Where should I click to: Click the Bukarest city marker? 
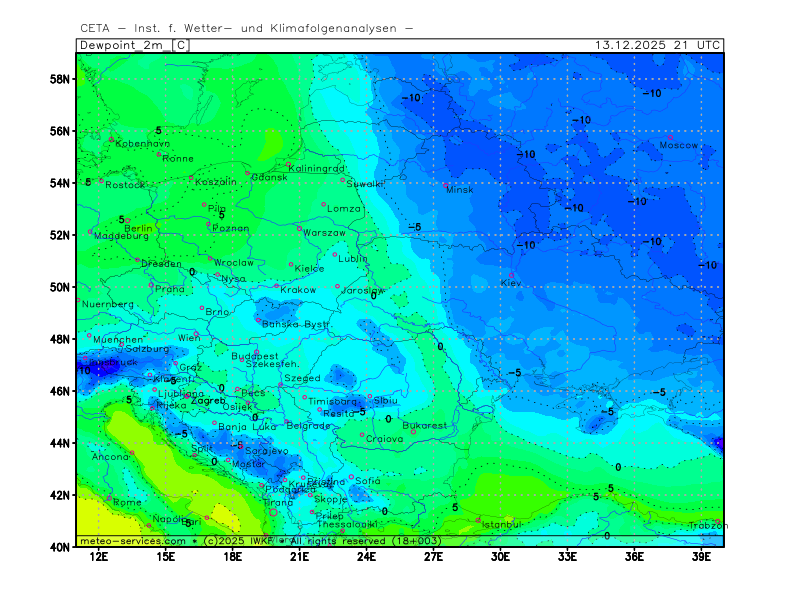pos(413,432)
